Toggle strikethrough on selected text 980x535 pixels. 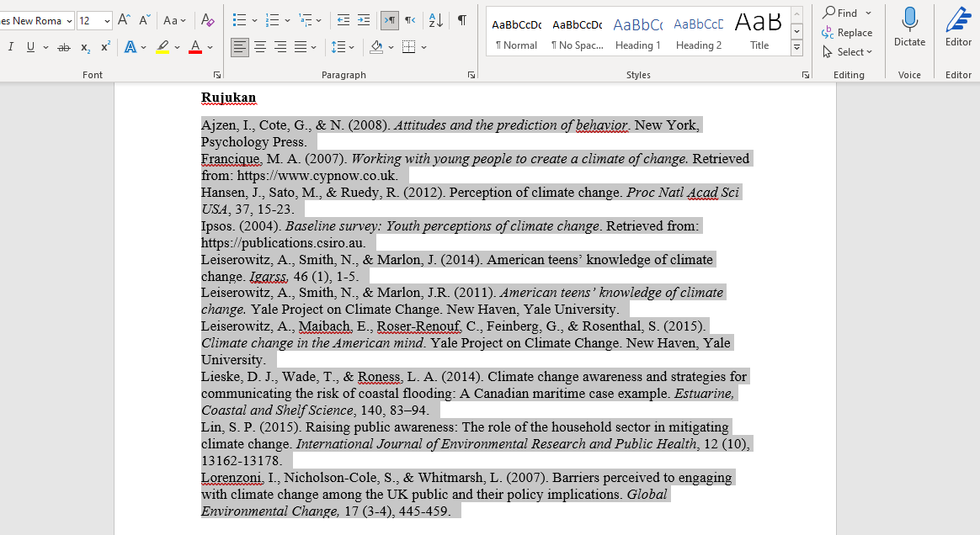tap(64, 47)
